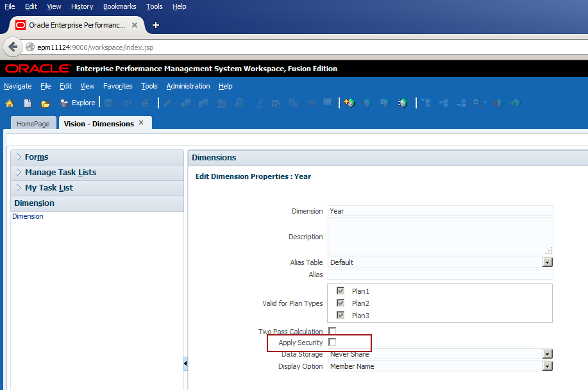This screenshot has height=390, width=588.
Task: Open the Data Storage dropdown
Action: (x=548, y=353)
